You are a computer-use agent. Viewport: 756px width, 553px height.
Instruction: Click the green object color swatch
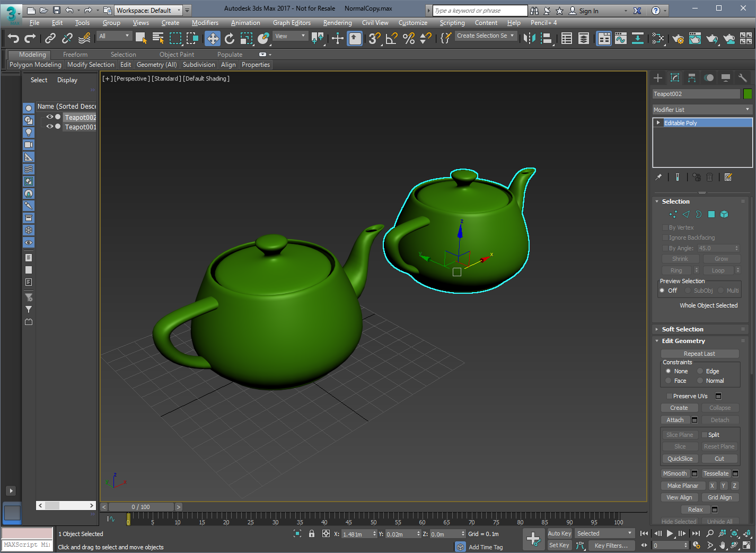click(x=748, y=94)
